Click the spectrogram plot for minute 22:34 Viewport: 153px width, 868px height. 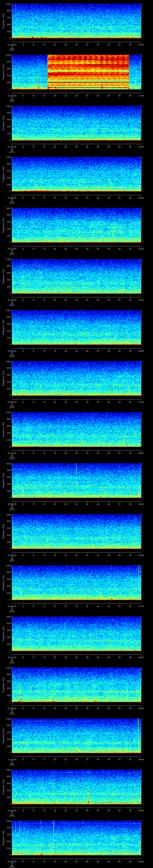point(77,276)
